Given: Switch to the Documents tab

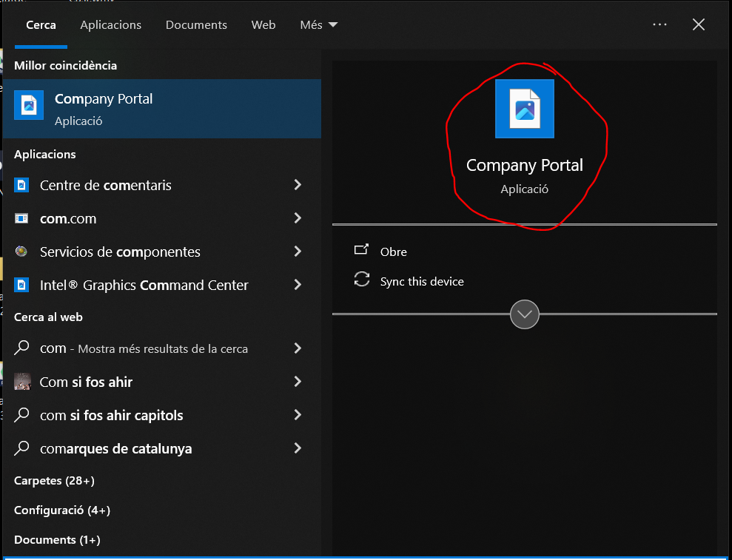Looking at the screenshot, I should coord(196,24).
